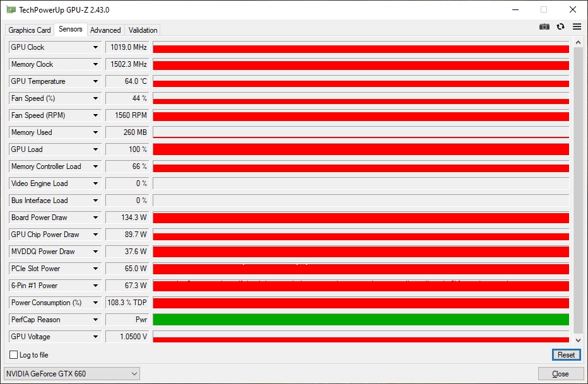Open the PCIe Slot Power dropdown
588x384 pixels.
click(x=55, y=269)
